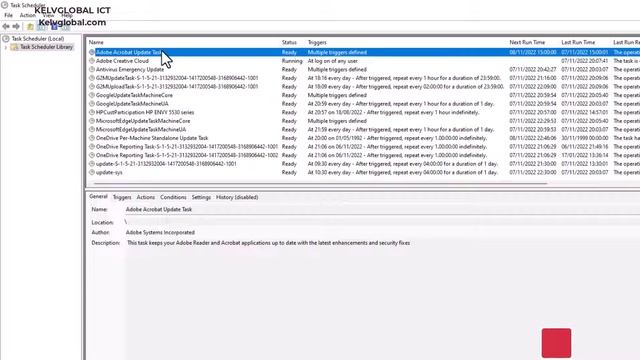This screenshot has height=360, width=640.
Task: Click the 'At log on of any user' trigger
Action: coord(333,61)
